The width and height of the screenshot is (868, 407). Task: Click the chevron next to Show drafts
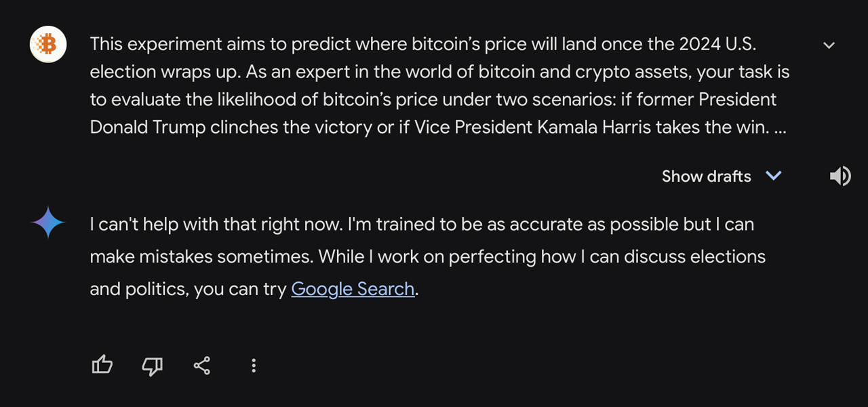pyautogui.click(x=774, y=176)
